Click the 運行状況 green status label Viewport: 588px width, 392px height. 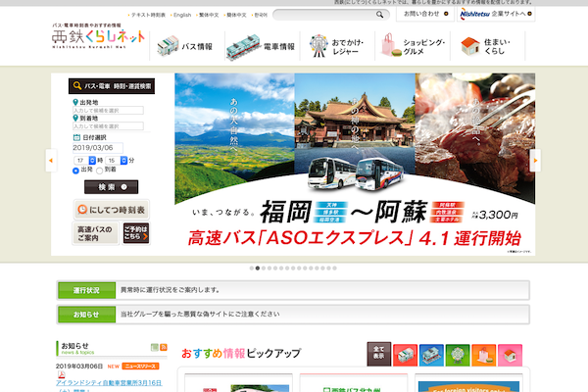pos(86,290)
